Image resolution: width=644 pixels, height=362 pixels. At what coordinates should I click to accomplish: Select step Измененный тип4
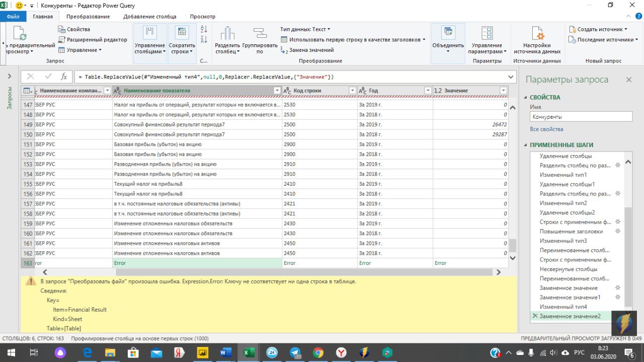(x=563, y=307)
